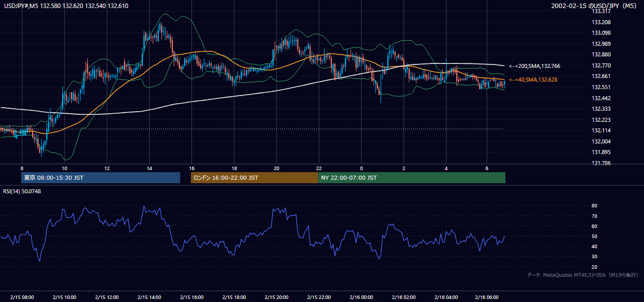Click the 2/15 12:00 time label

106,297
